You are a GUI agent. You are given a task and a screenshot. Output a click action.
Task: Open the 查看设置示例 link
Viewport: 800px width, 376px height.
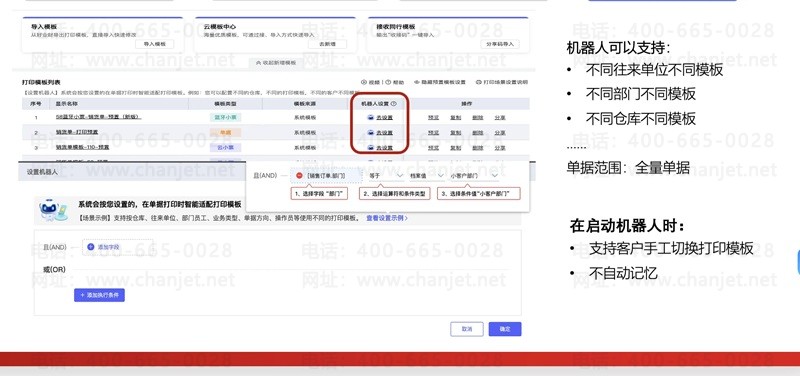[387, 218]
